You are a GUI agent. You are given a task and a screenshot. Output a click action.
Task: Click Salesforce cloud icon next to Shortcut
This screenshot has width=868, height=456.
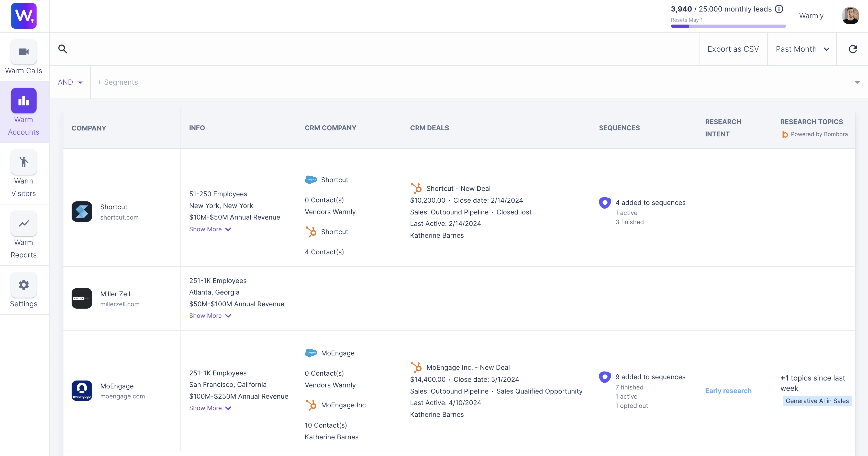(x=311, y=180)
